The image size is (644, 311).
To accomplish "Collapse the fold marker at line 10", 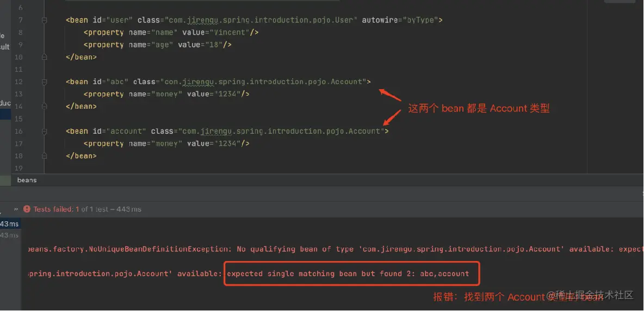I will (x=45, y=57).
